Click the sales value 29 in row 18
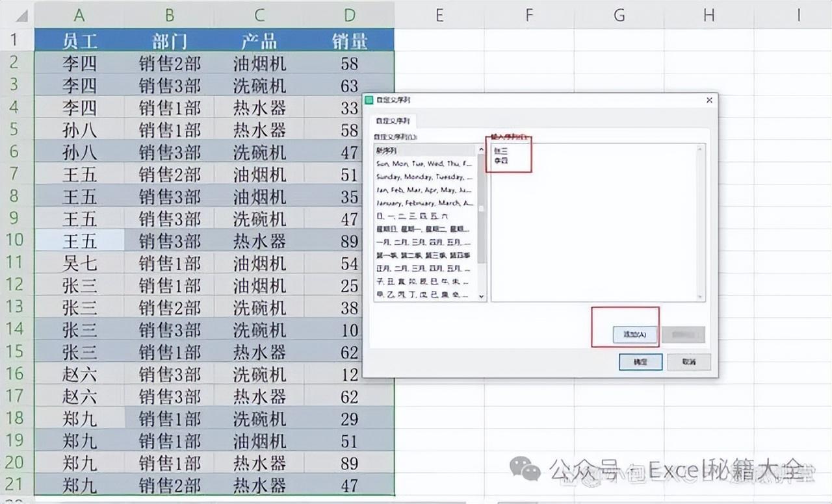This screenshot has height=504, width=832. [x=350, y=418]
